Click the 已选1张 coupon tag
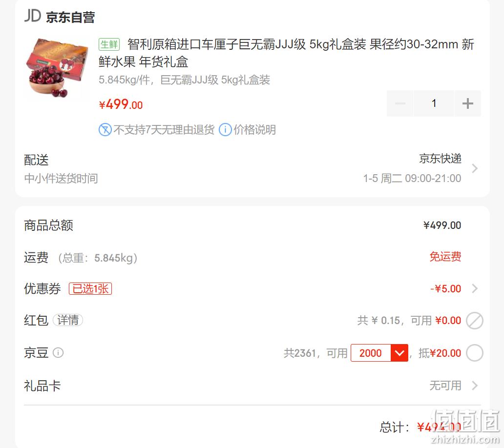This screenshot has width=504, height=448. coord(90,288)
